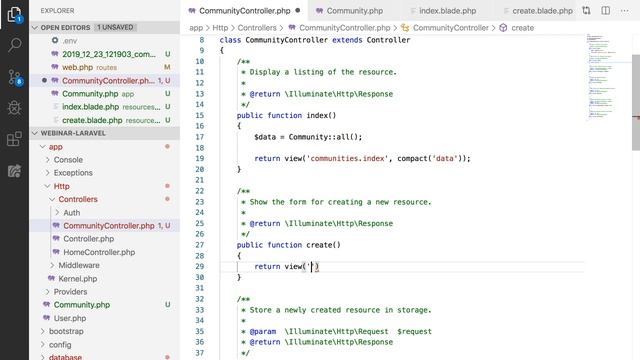Viewport: 640px width, 360px height.
Task: Open the Extensions view
Action: (14, 139)
